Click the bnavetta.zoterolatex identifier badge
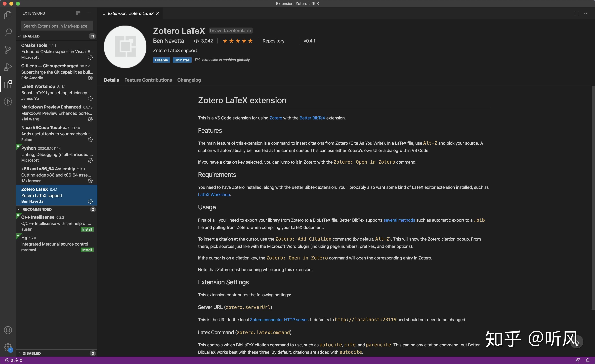 [x=231, y=31]
